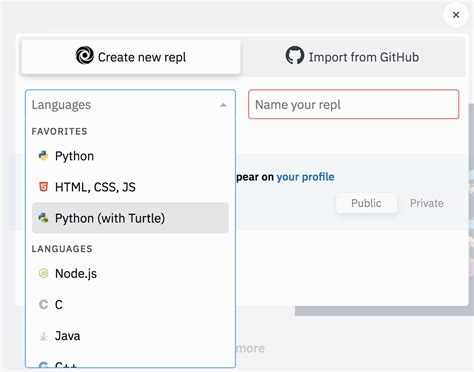The image size is (474, 372).
Task: Choose Java from the languages list
Action: point(130,336)
